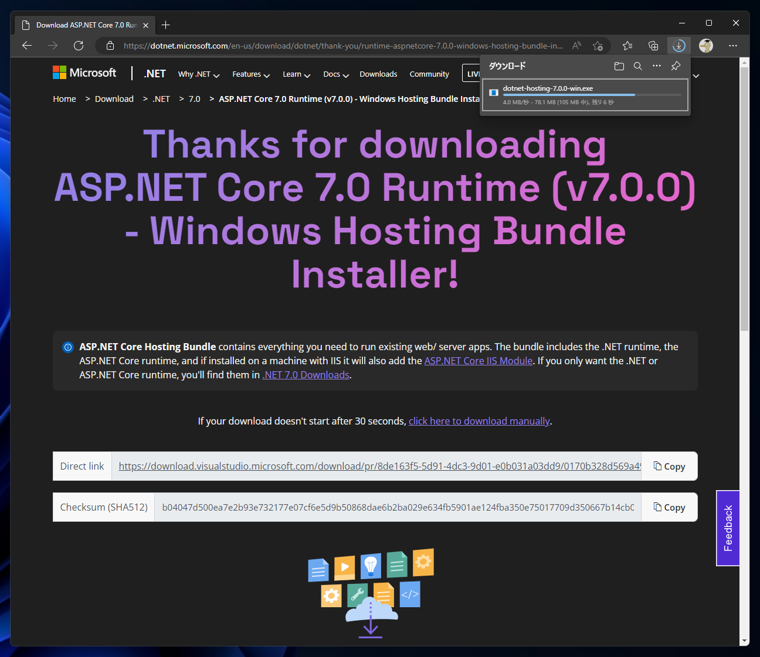Expand the Features menu

click(251, 74)
